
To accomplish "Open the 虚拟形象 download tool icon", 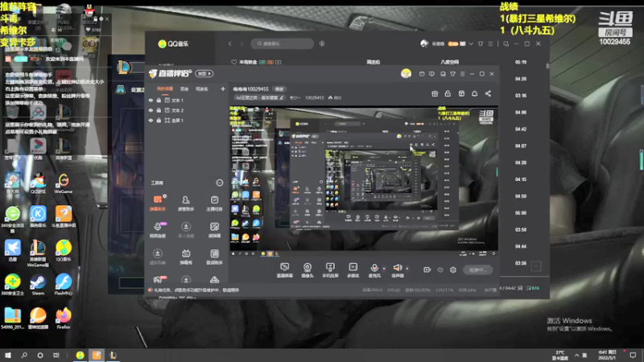I will pyautogui.click(x=157, y=256).
